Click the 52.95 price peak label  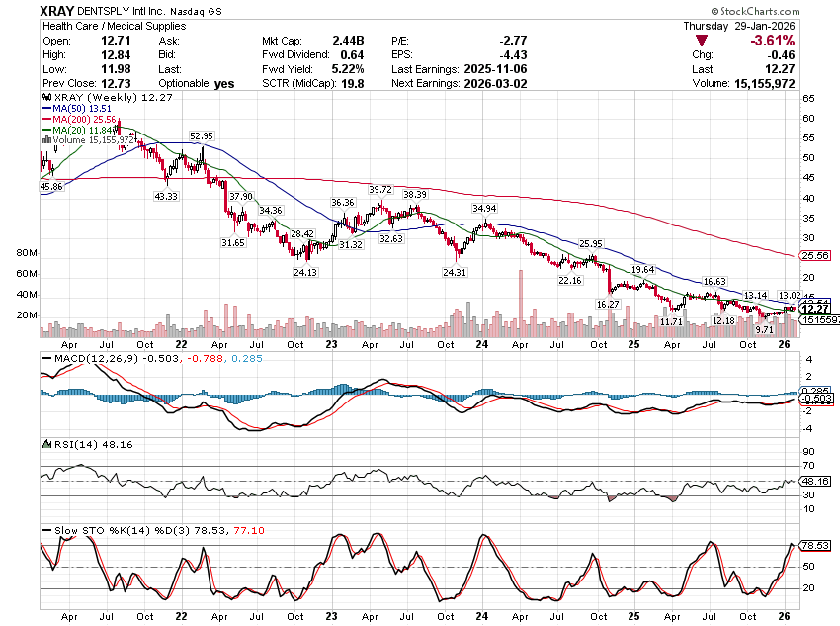(x=202, y=135)
